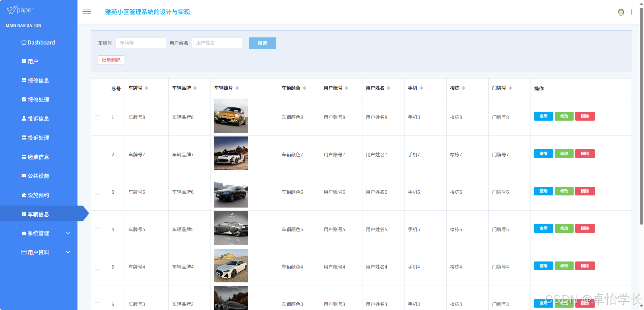The image size is (644, 310).
Task: Click the person icon beside 投诉信息
Action: coord(24,119)
